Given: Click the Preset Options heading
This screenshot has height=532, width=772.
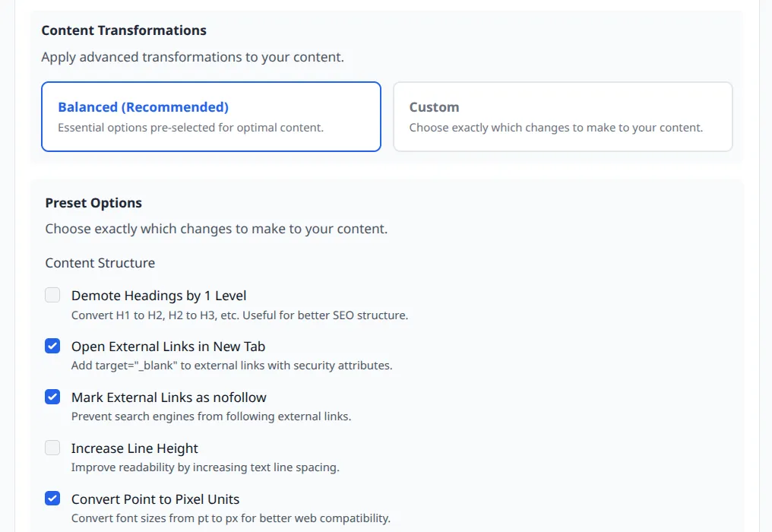Looking at the screenshot, I should coord(92,203).
